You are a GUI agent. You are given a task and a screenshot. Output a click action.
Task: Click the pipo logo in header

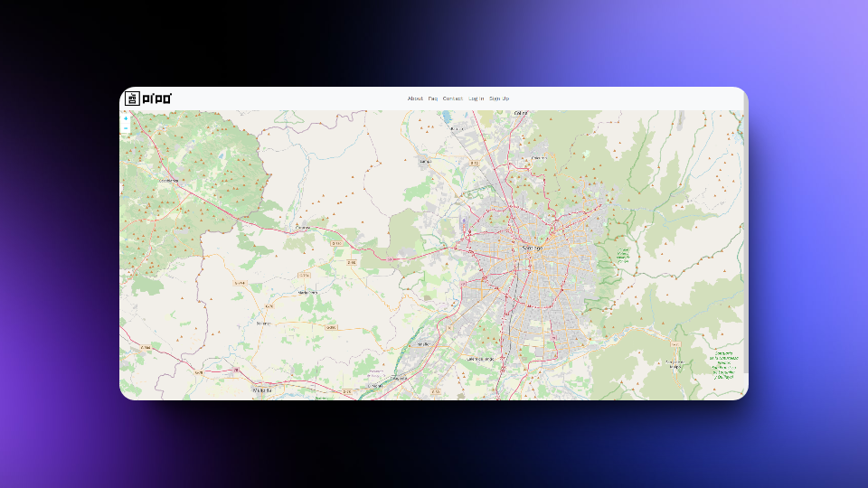(x=147, y=99)
